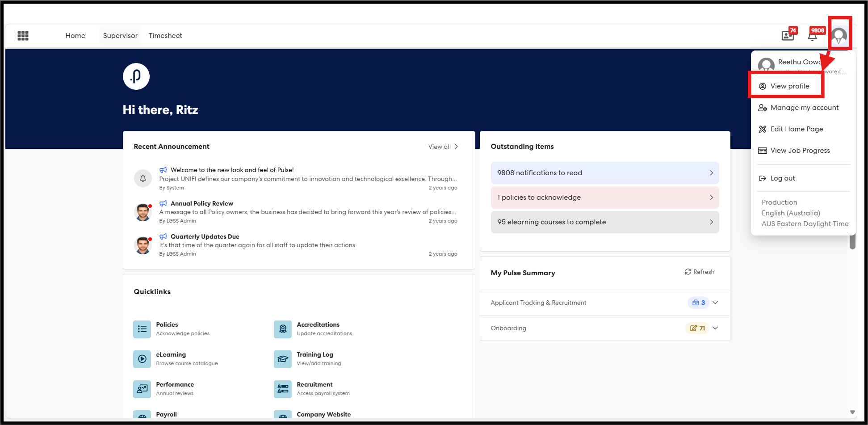Click the ID card icon with 74 badge
The width and height of the screenshot is (868, 425).
(x=788, y=36)
